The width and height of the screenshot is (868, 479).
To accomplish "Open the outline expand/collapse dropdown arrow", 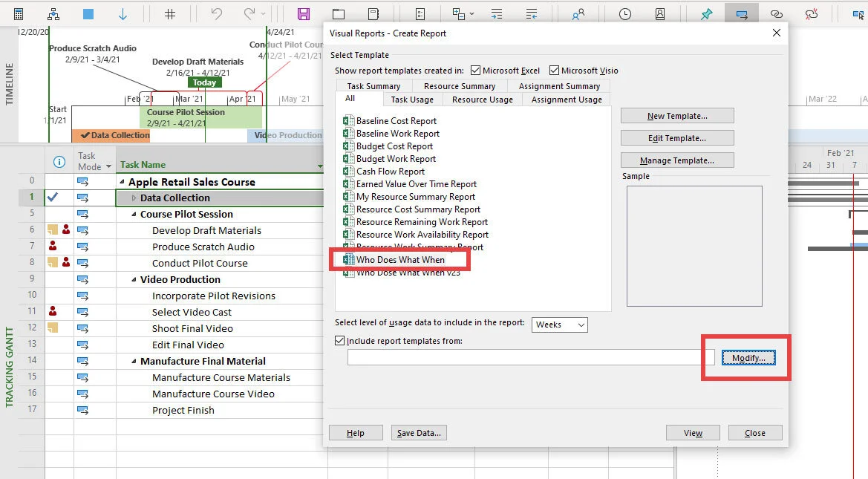I will [471, 14].
